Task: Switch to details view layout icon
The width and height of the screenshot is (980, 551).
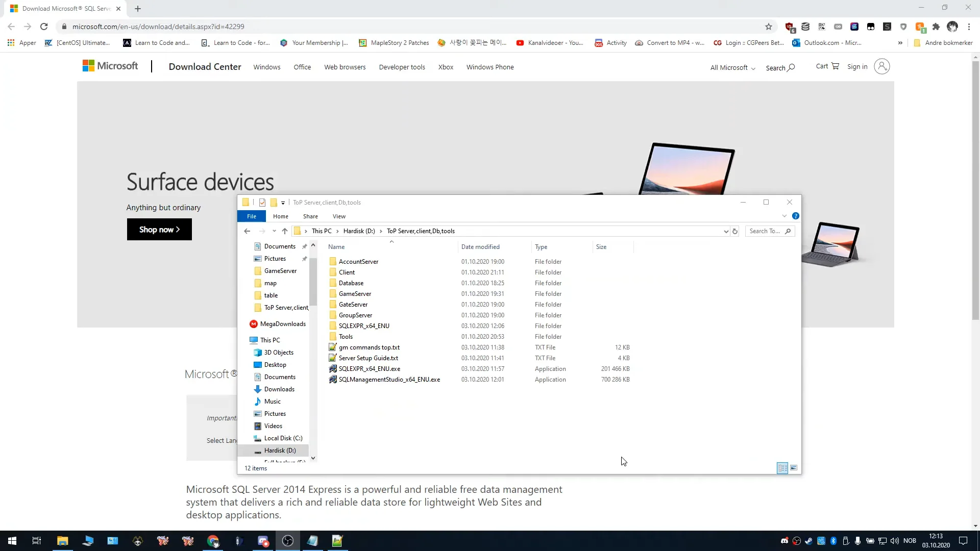Action: tap(782, 468)
